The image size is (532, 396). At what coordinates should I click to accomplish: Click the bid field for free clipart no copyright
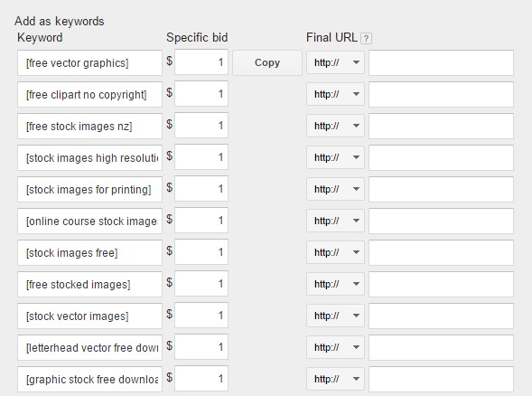(x=201, y=94)
